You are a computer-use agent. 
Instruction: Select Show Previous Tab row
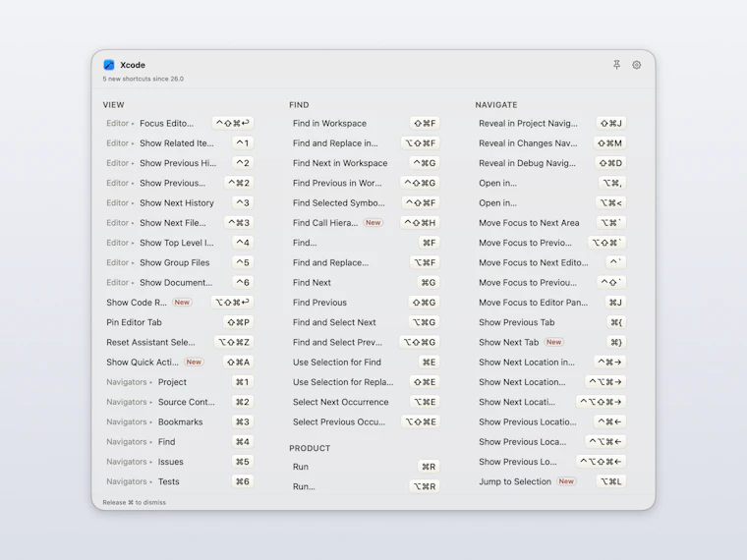point(551,322)
